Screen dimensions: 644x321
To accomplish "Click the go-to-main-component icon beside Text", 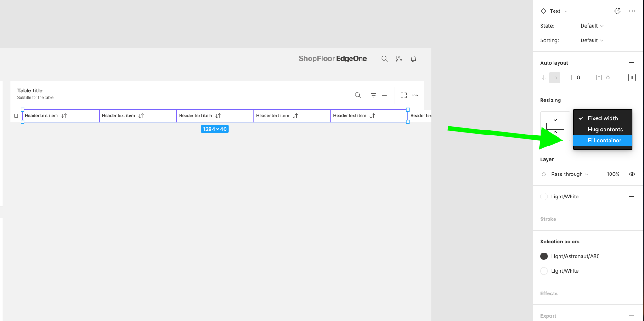I will (x=617, y=11).
